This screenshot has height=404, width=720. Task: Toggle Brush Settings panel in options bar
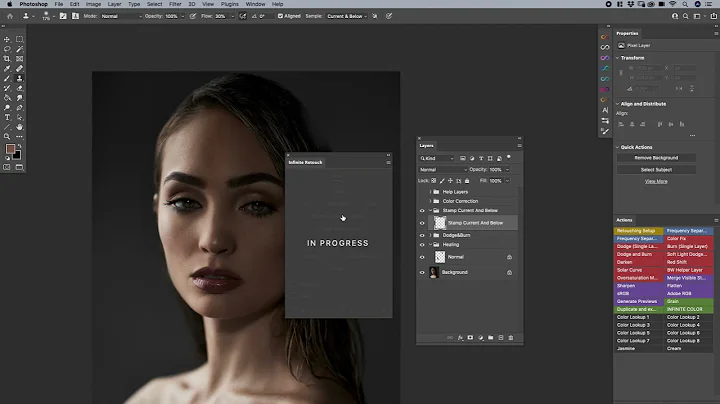click(63, 16)
